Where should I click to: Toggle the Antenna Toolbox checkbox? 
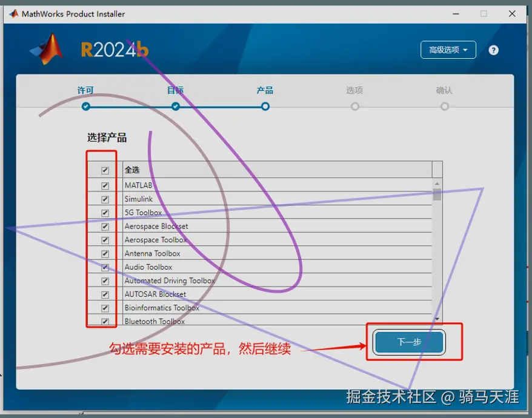pyautogui.click(x=105, y=254)
